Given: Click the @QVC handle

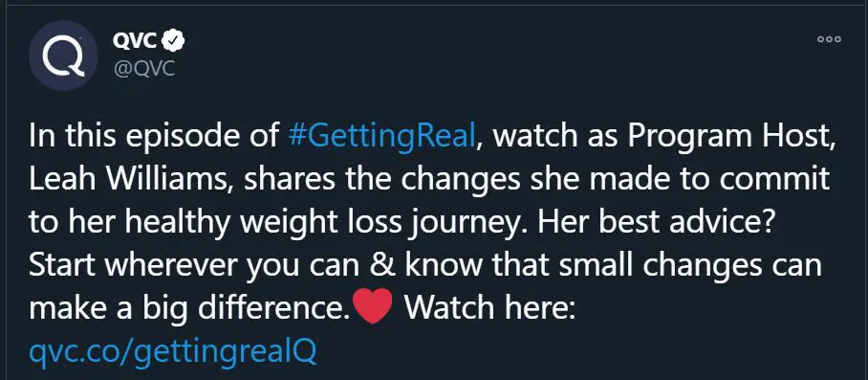Looking at the screenshot, I should [x=144, y=68].
